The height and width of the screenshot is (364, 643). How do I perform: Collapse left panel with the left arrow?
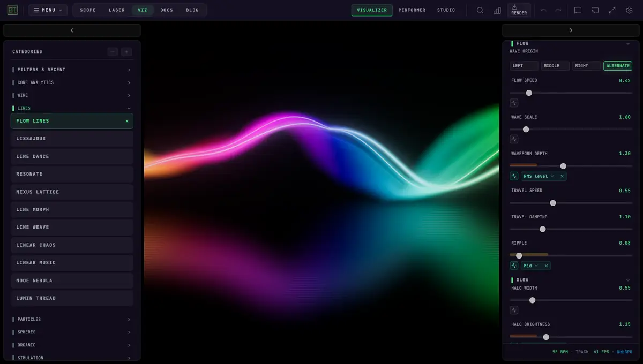pyautogui.click(x=72, y=31)
